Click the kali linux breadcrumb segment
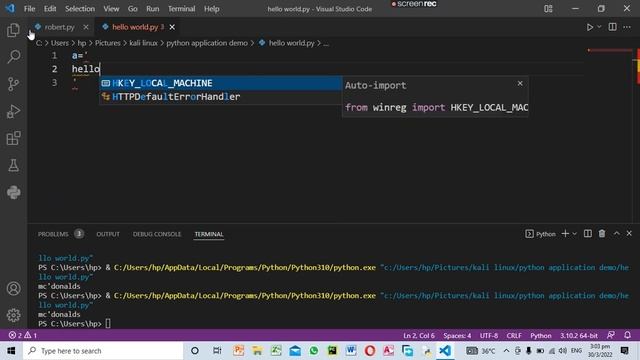Image resolution: width=640 pixels, height=360 pixels. pos(143,43)
